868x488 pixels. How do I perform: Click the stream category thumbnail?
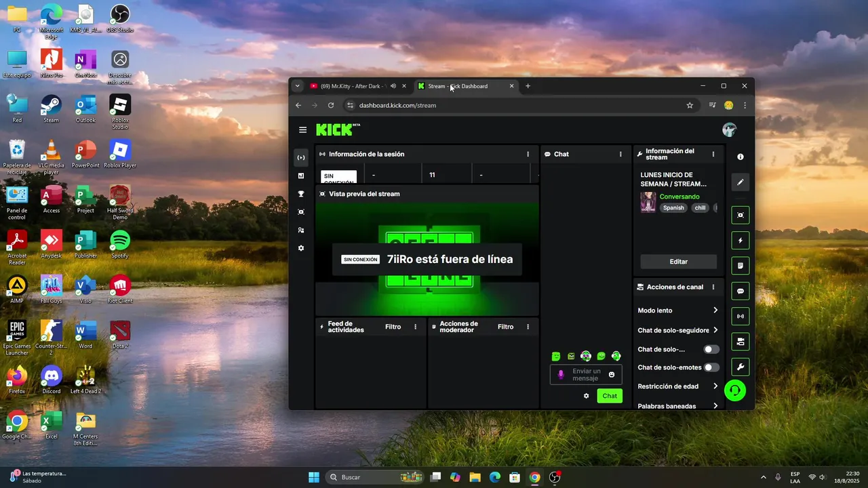pos(648,203)
